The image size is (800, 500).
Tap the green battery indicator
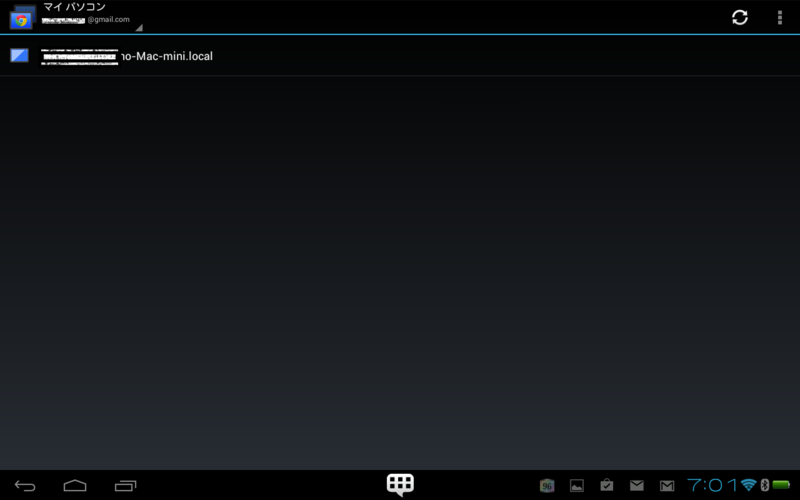[781, 485]
